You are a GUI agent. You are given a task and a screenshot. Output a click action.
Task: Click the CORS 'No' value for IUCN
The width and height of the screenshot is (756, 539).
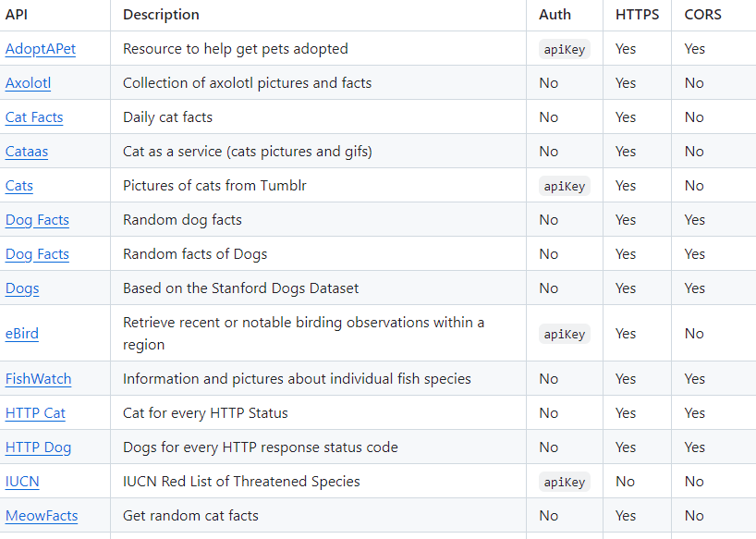694,482
